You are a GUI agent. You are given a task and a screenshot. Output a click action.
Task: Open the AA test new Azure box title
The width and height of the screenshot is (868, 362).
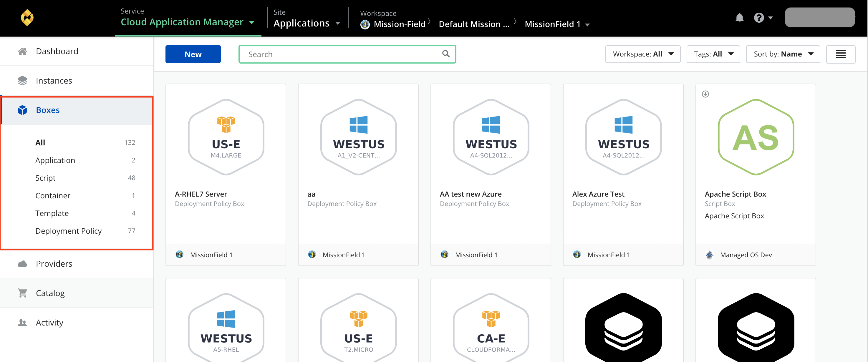471,194
